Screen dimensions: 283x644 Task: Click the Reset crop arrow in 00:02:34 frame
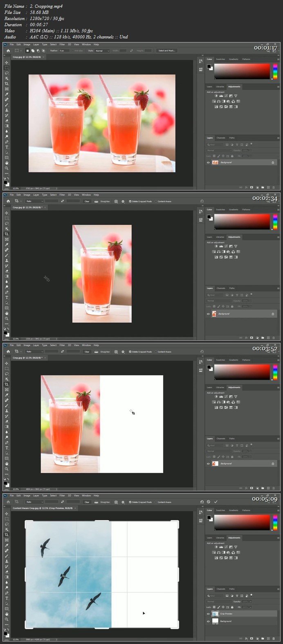[x=202, y=201]
